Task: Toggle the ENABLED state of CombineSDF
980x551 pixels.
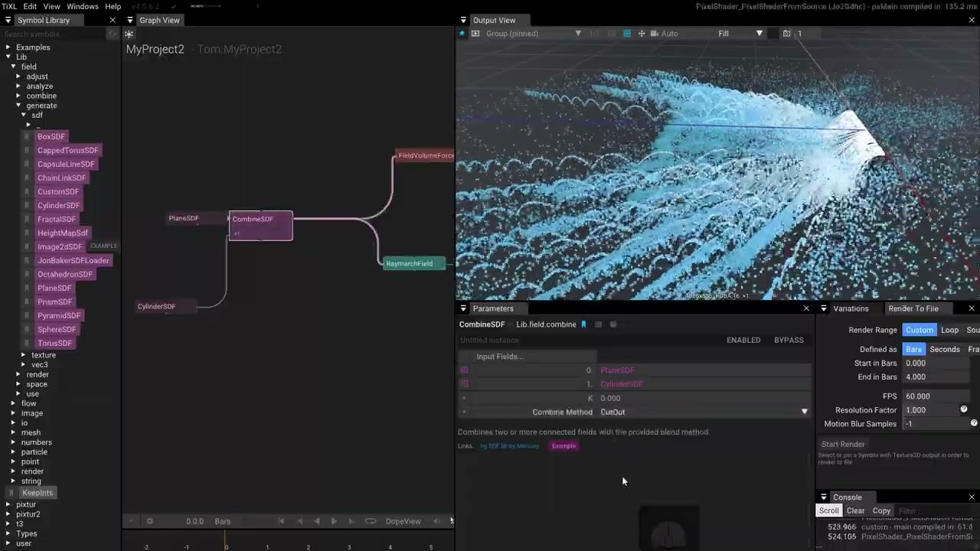Action: pyautogui.click(x=743, y=340)
